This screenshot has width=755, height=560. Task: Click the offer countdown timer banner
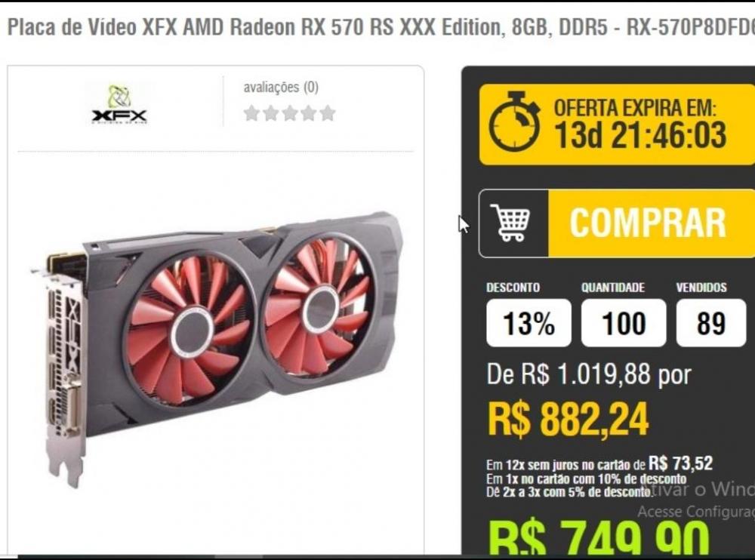pos(617,125)
